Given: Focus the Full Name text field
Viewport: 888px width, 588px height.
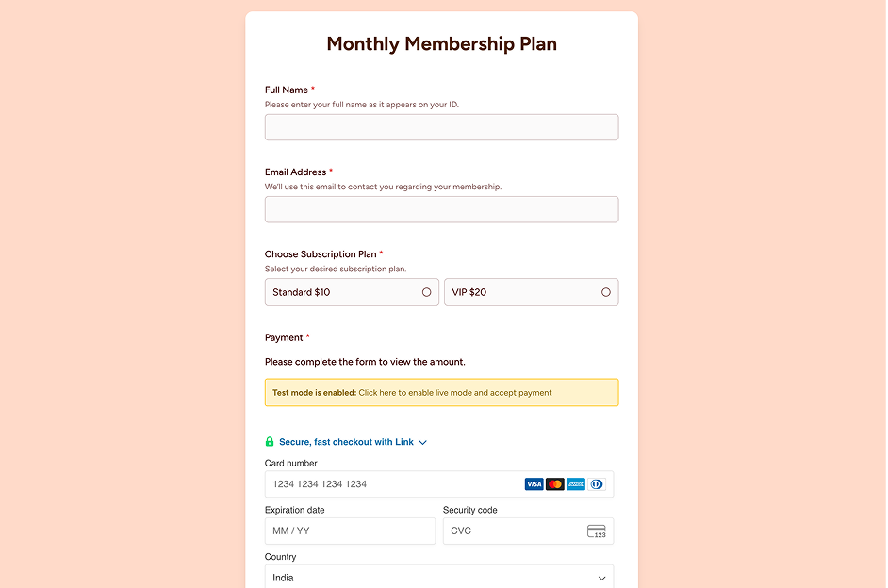Looking at the screenshot, I should (x=441, y=127).
